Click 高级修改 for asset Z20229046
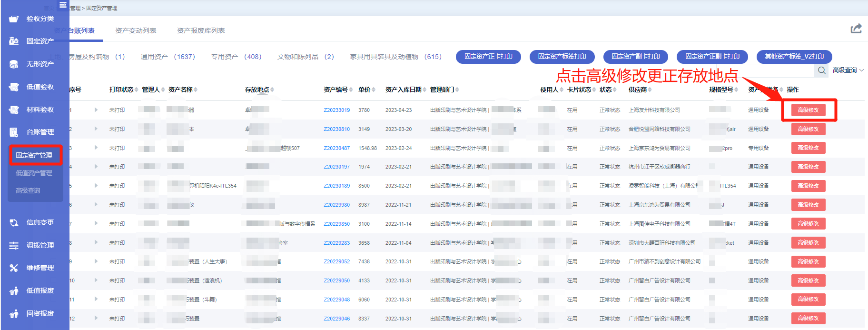 tap(809, 318)
